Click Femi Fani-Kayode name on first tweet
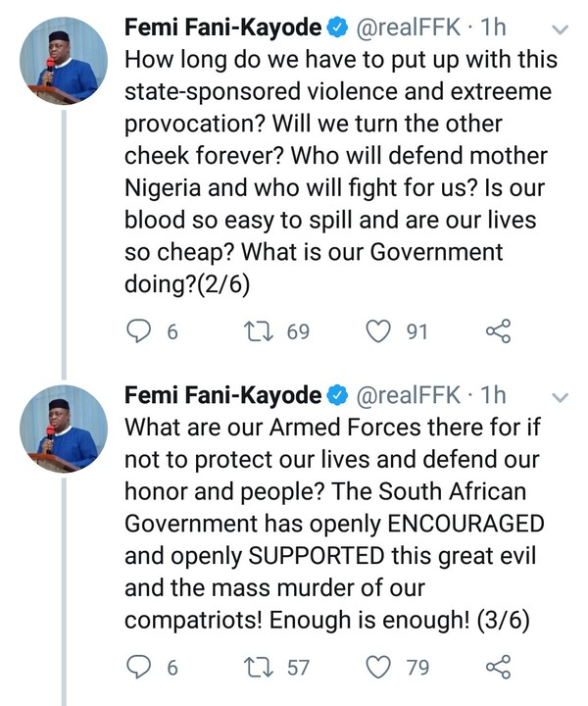Screen dimensions: 588x706 click(x=223, y=29)
